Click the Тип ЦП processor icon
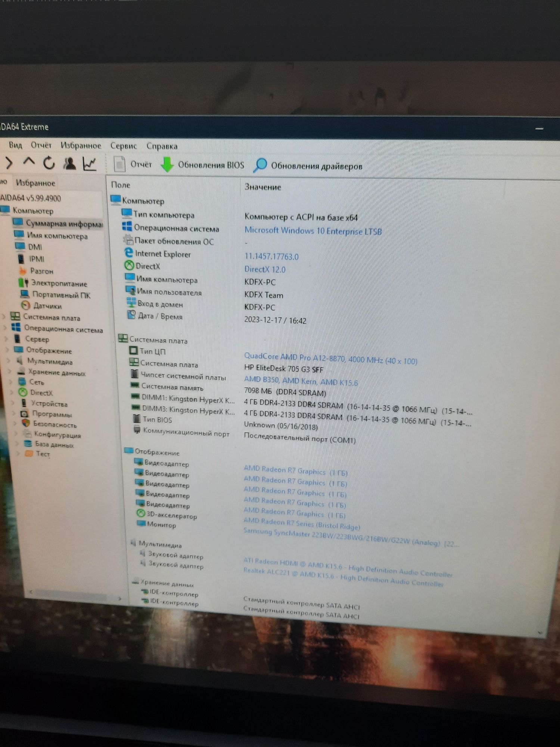 133,350
